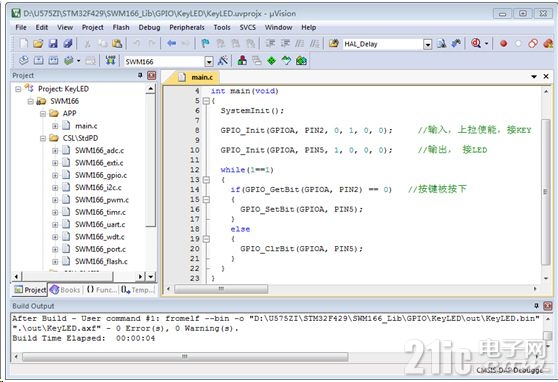This screenshot has width=558, height=382.
Task: Switch to the Functions panel tab
Action: 101,290
